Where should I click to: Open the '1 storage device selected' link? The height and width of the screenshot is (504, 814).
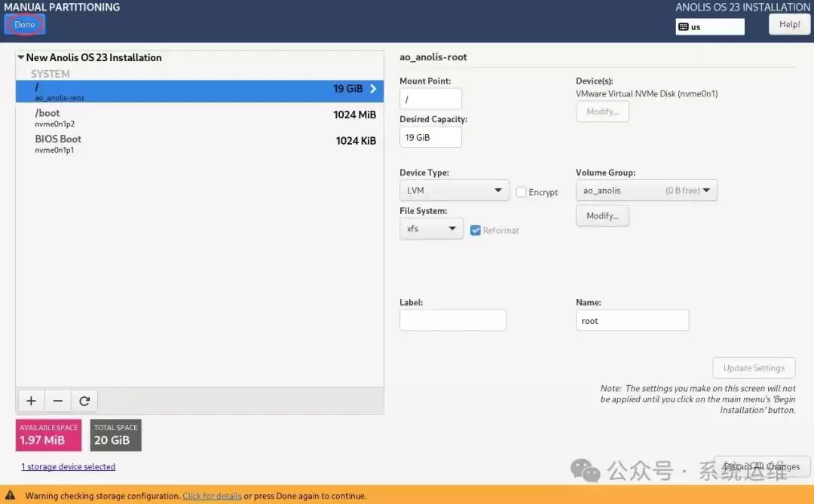(69, 467)
